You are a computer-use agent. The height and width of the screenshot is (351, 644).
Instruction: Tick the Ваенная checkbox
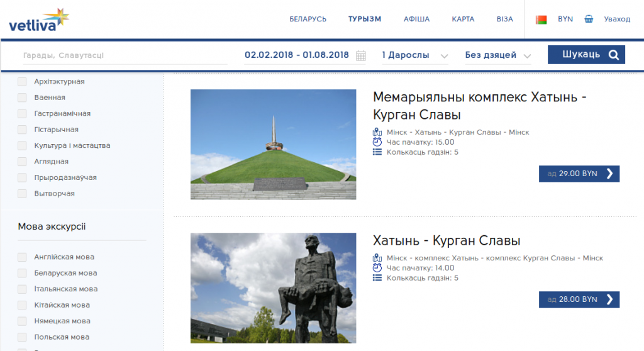point(22,98)
